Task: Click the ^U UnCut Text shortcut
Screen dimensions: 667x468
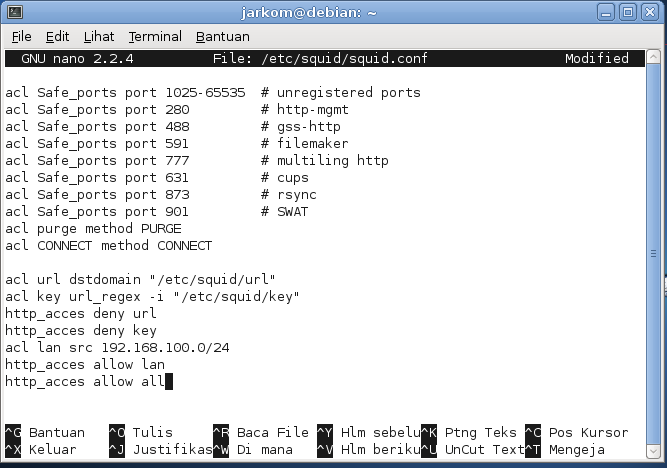Action: (x=473, y=450)
